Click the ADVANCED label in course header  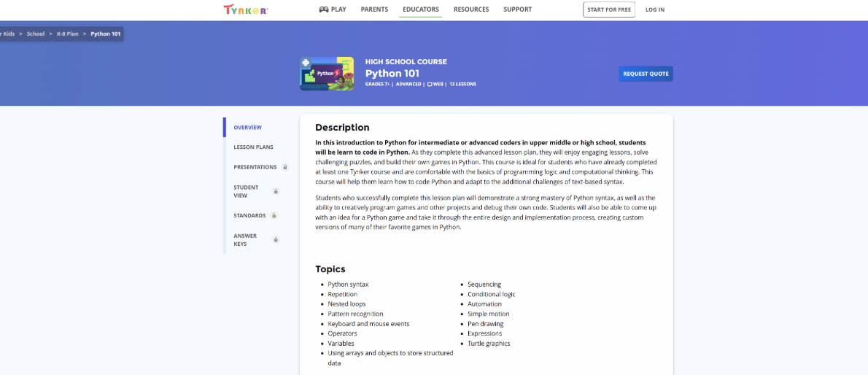coord(408,84)
